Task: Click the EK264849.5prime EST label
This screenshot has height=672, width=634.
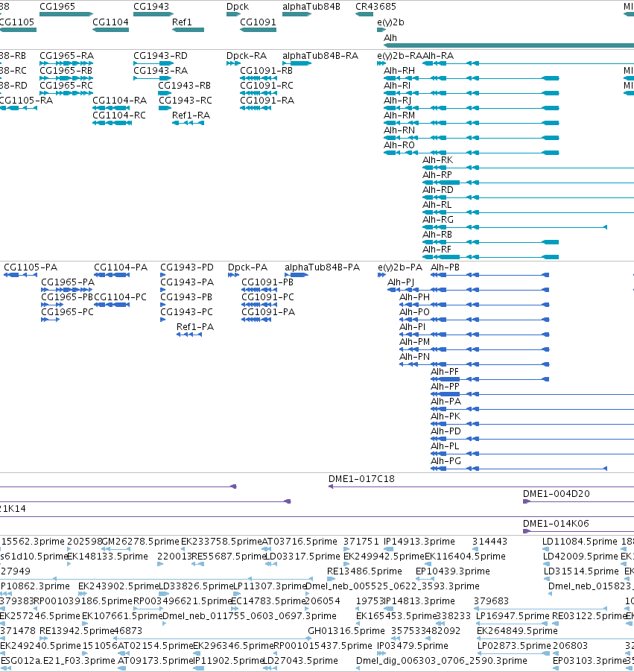Action: click(x=517, y=631)
